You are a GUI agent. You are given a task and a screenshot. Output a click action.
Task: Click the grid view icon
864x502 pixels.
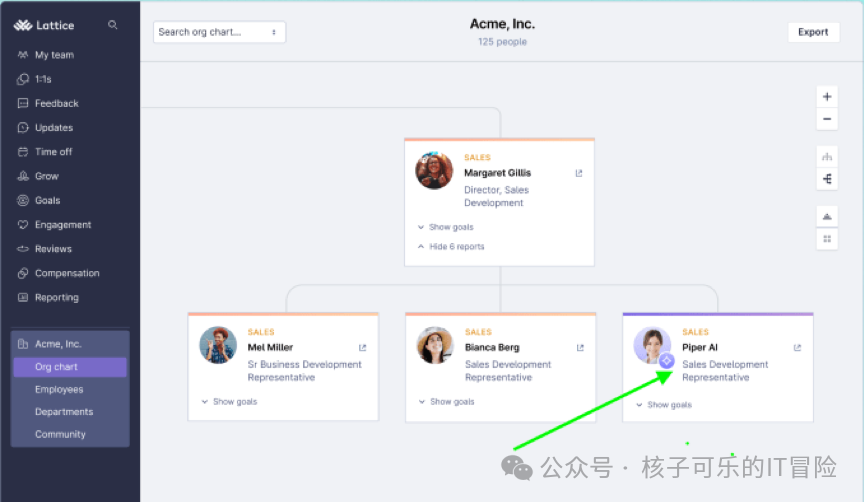click(827, 239)
